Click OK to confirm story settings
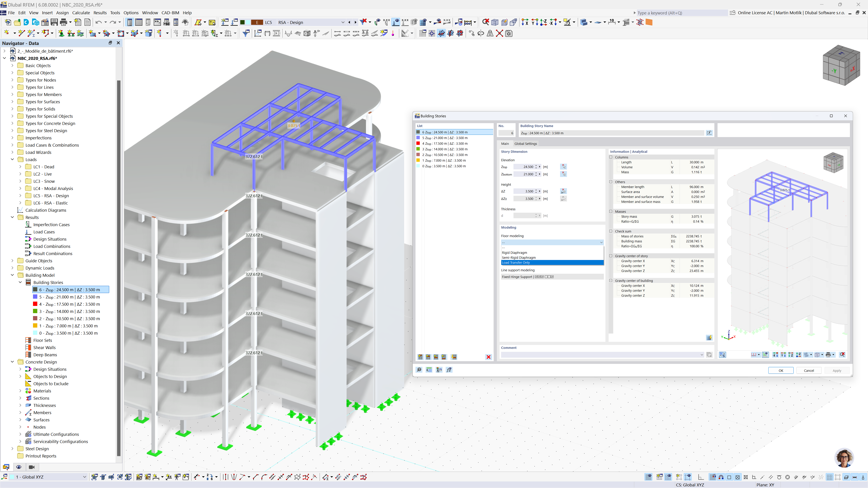The height and width of the screenshot is (488, 868). 781,370
